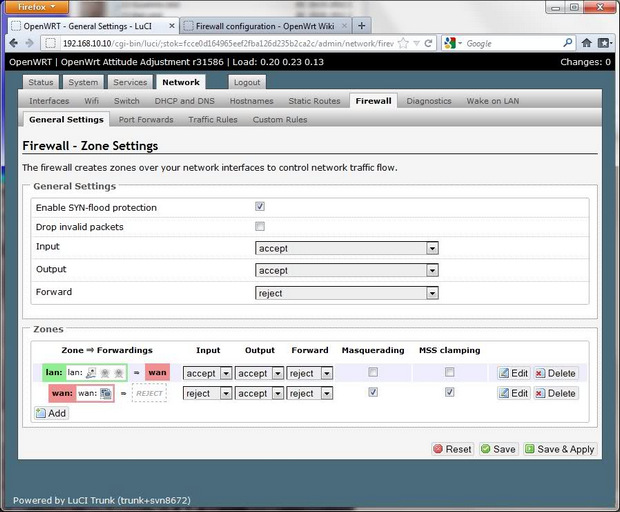
Task: Go to Interfaces subtab
Action: 49,101
